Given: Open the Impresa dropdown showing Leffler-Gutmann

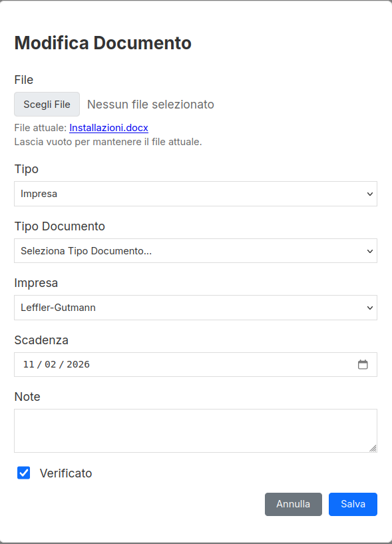Looking at the screenshot, I should tap(195, 308).
